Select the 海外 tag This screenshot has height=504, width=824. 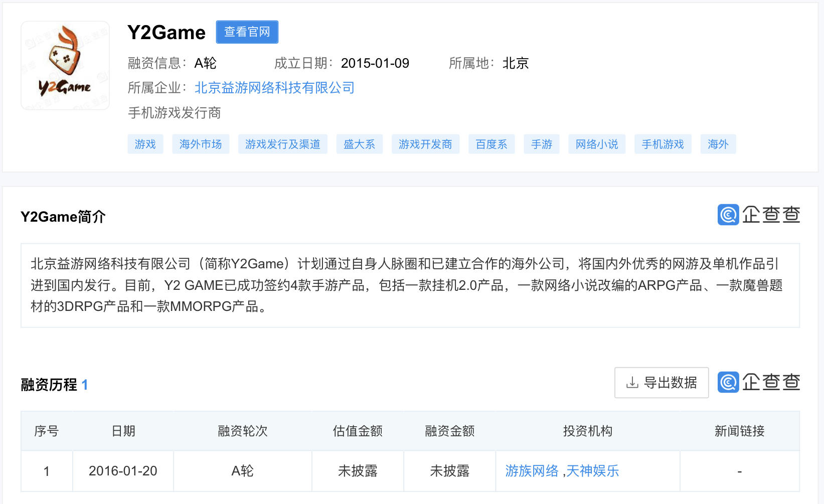(x=718, y=144)
